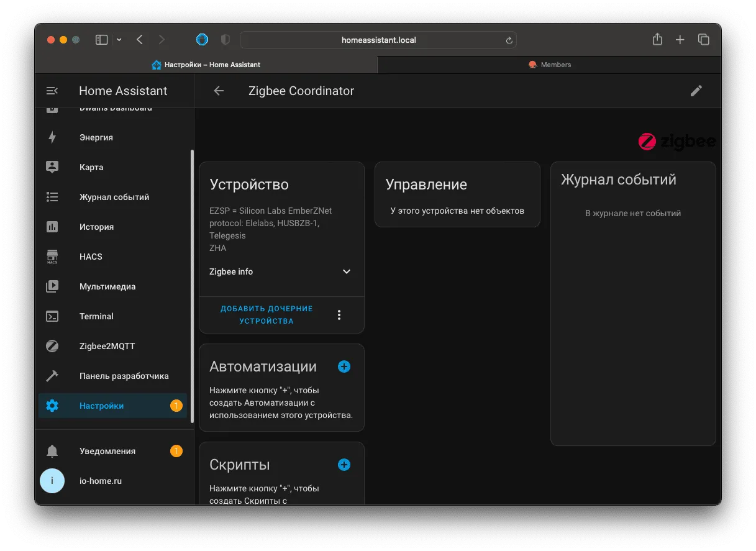This screenshot has width=756, height=551.
Task: Collapse the sidebar menu toggle
Action: coord(52,91)
